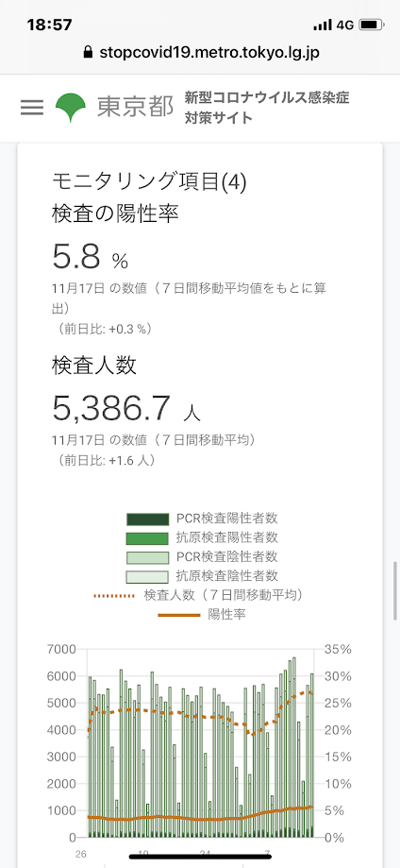Tap the green ginkgo leaf Tokyo logo
This screenshot has height=868, width=400.
[x=71, y=108]
